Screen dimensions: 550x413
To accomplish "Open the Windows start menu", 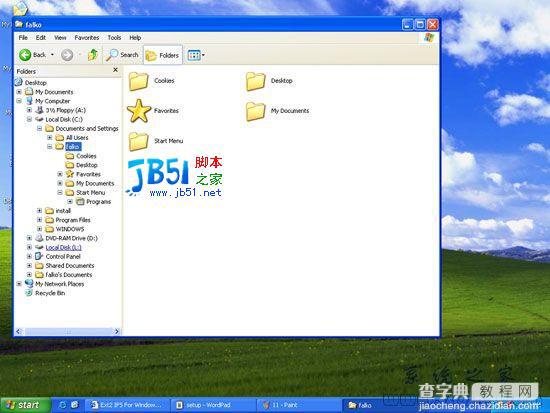I will tap(25, 405).
